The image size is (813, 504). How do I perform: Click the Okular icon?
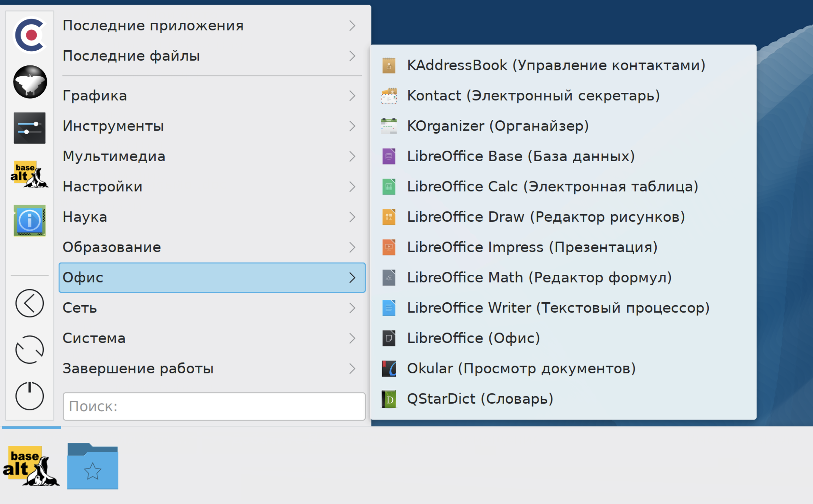(x=389, y=369)
